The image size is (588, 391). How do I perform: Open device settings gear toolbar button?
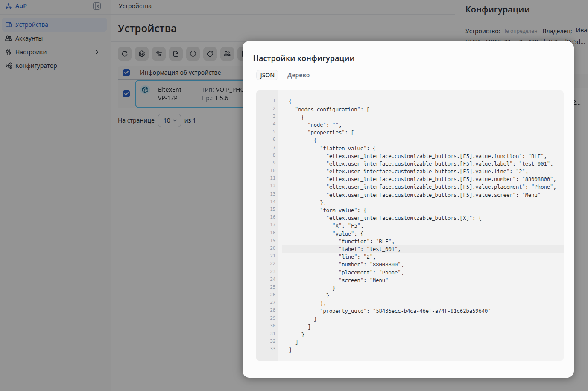coord(142,54)
